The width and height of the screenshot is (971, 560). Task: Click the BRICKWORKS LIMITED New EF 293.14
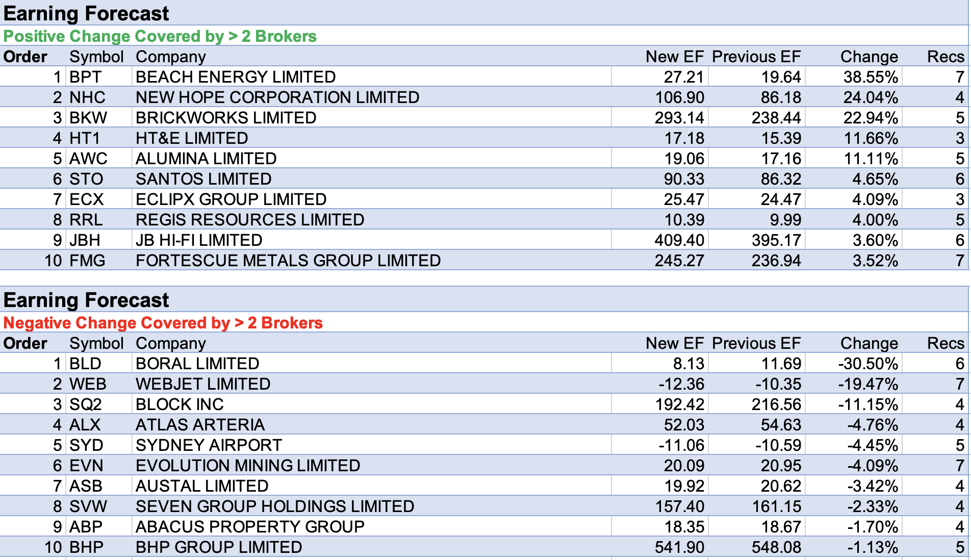click(679, 118)
